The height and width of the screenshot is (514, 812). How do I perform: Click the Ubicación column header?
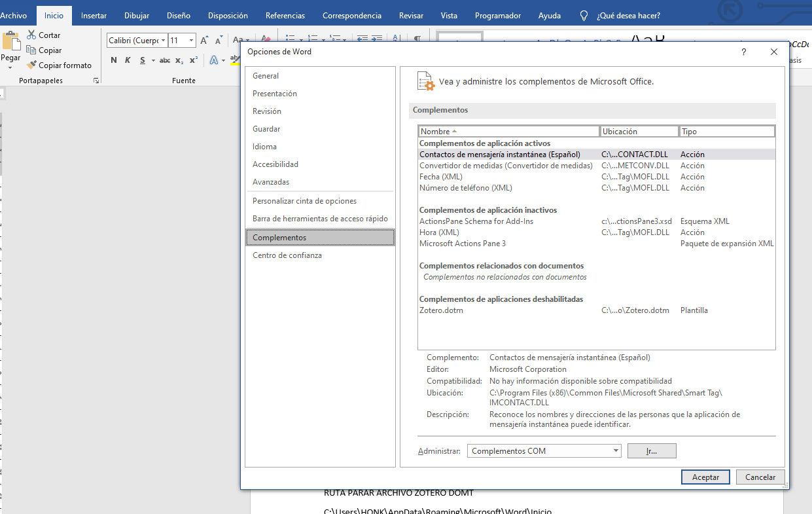[x=639, y=132]
